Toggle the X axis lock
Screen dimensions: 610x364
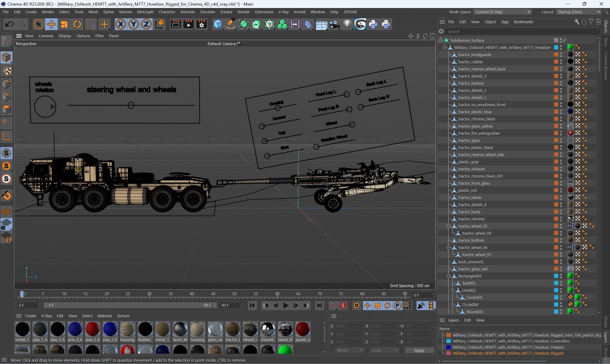pyautogui.click(x=120, y=24)
